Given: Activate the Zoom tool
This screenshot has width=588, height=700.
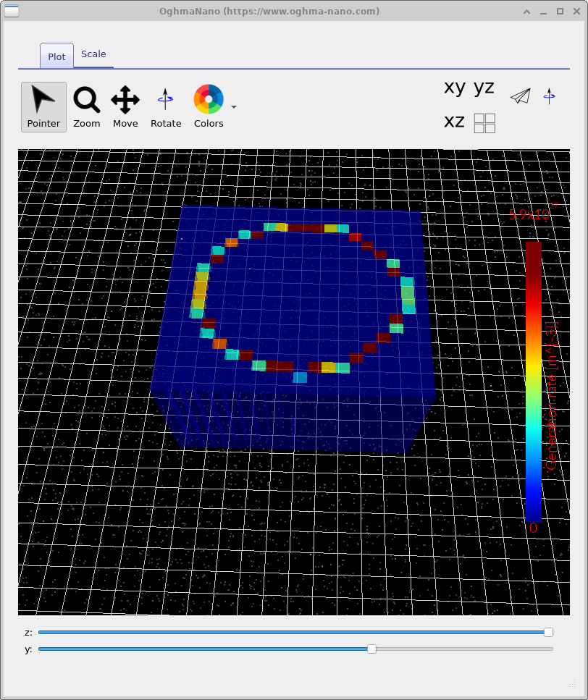Looking at the screenshot, I should tap(86, 106).
